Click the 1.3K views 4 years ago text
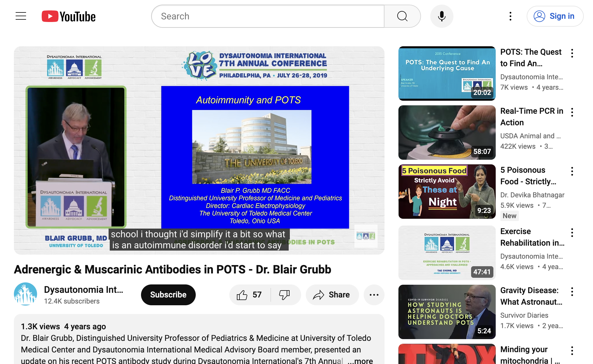The width and height of the screenshot is (593, 364). pos(63,327)
